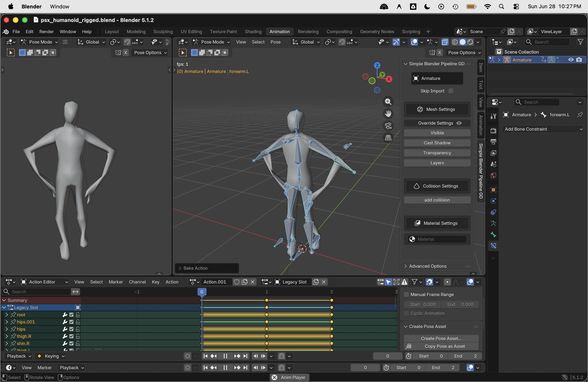Toggle the root channel checkbox
This screenshot has height=382, width=588.
coord(71,315)
